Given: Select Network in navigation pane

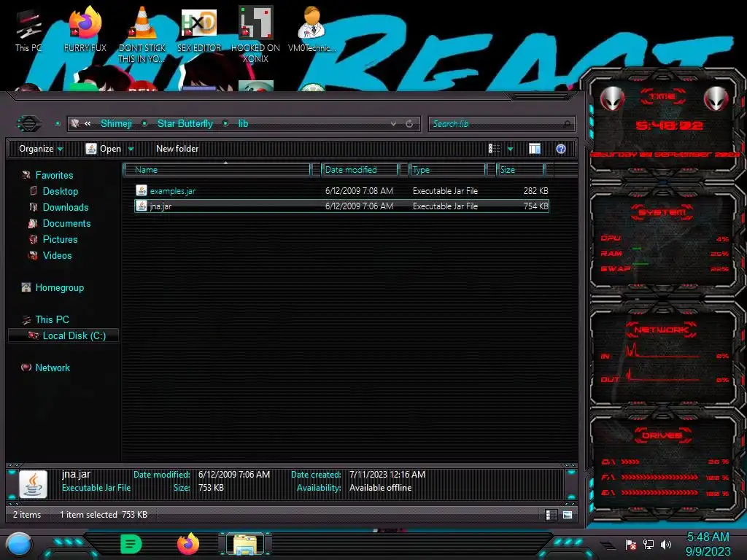Looking at the screenshot, I should (x=53, y=367).
